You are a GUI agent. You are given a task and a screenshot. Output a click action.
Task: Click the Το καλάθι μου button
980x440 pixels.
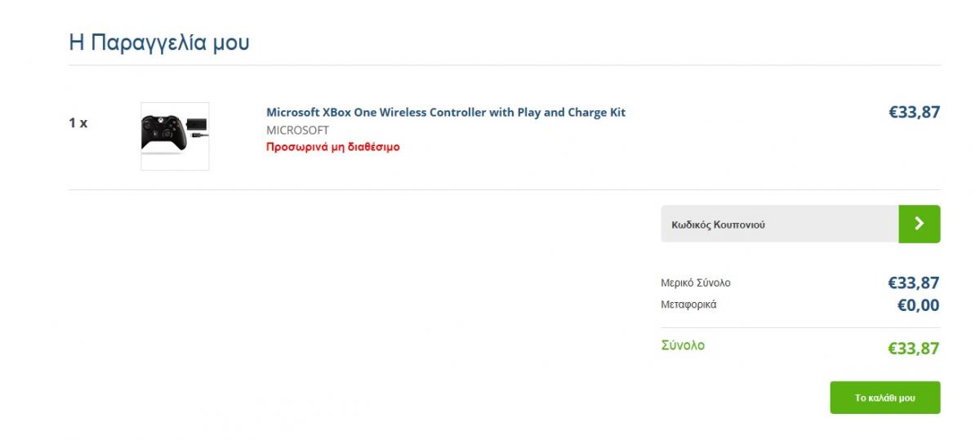pyautogui.click(x=885, y=398)
